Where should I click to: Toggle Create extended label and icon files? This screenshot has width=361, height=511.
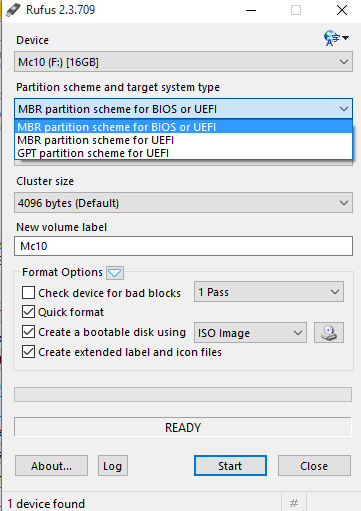tap(28, 352)
